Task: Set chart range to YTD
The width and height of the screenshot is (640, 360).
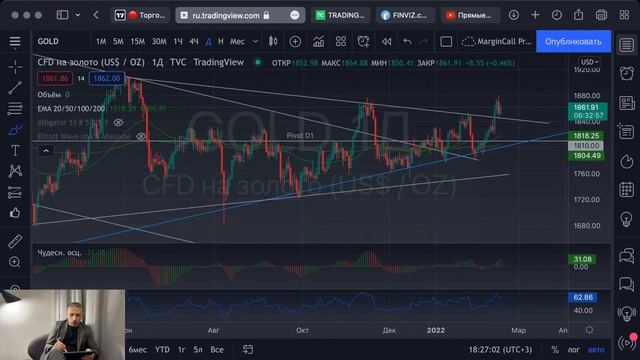Action: 162,350
